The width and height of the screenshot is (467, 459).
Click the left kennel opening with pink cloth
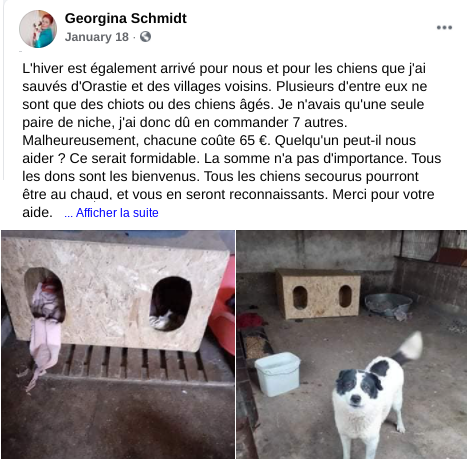pyautogui.click(x=45, y=295)
